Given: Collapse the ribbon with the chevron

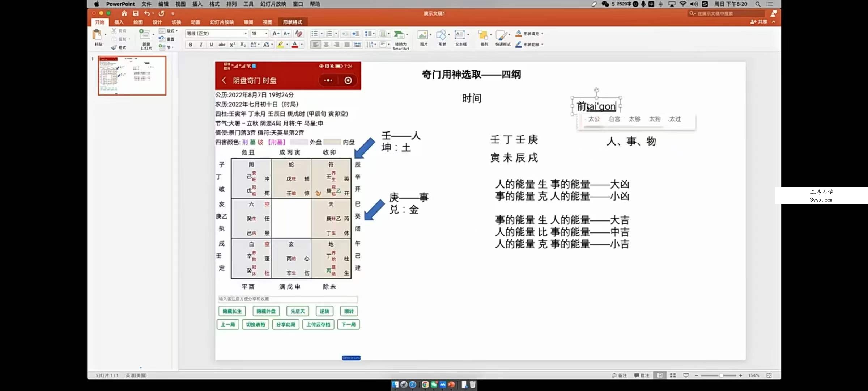Looking at the screenshot, I should click(774, 22).
